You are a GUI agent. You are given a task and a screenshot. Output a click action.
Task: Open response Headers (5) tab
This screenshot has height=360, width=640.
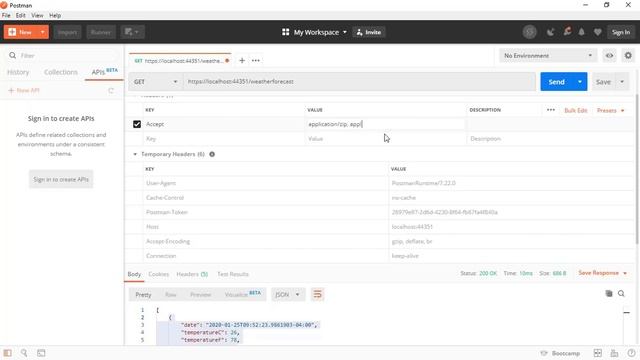tap(192, 274)
